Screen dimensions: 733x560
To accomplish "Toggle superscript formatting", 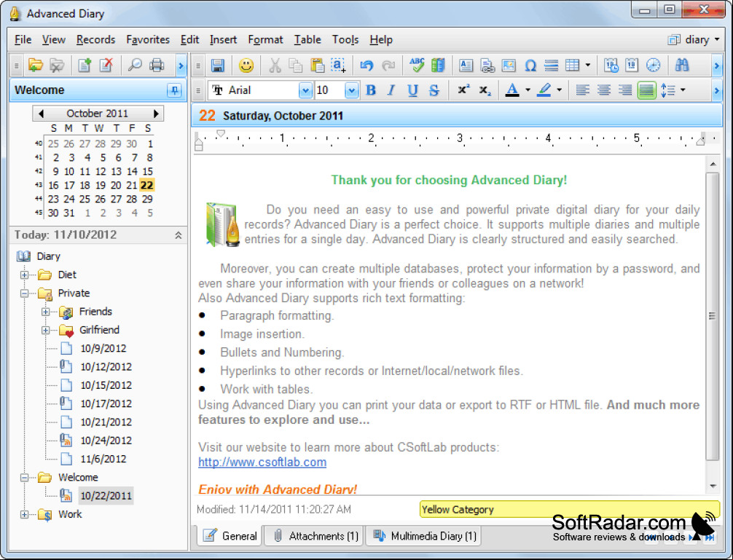I will point(463,90).
